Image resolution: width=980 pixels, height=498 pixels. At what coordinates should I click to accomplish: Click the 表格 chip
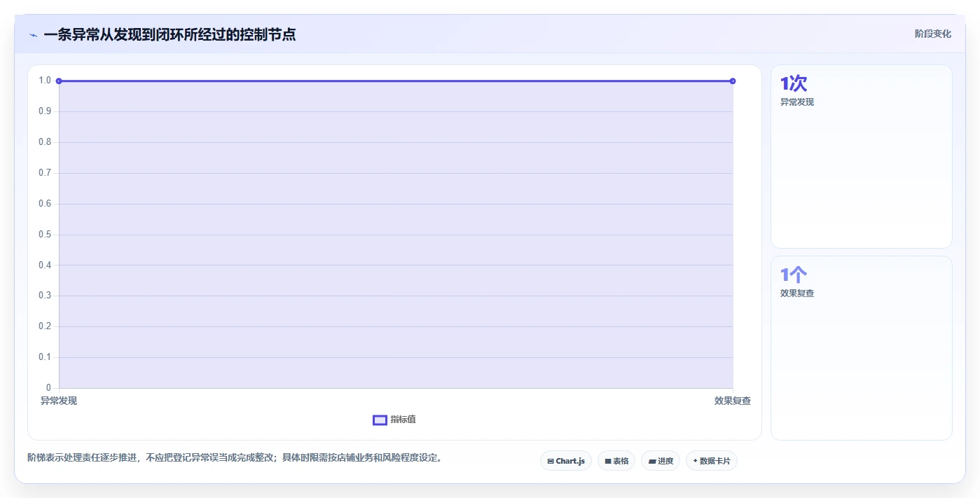[x=616, y=461]
